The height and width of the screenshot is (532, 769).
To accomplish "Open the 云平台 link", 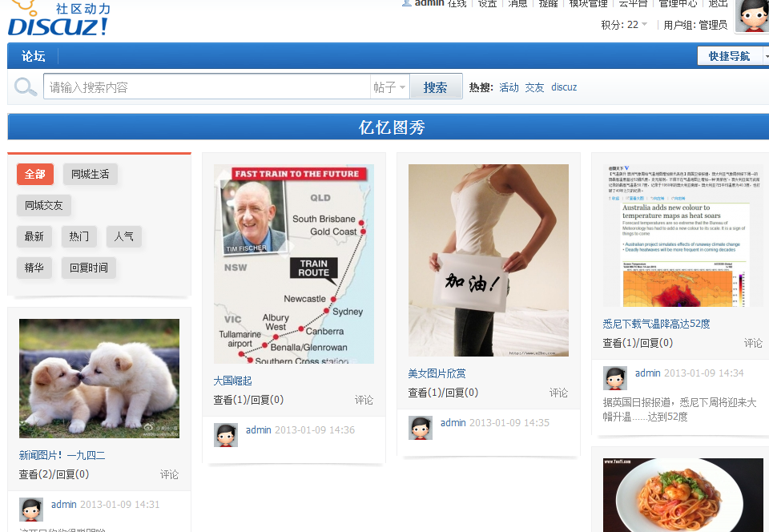I will point(633,3).
